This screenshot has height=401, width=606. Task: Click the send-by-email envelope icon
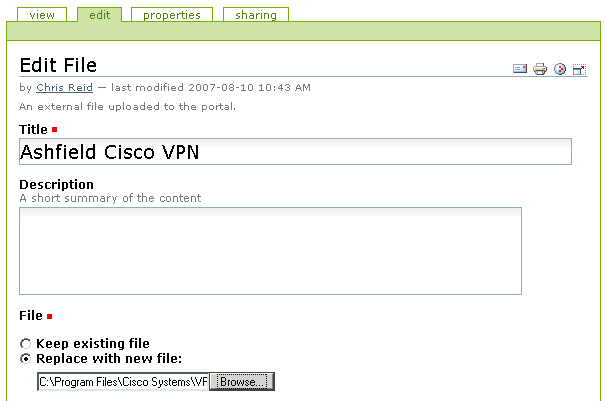(520, 69)
